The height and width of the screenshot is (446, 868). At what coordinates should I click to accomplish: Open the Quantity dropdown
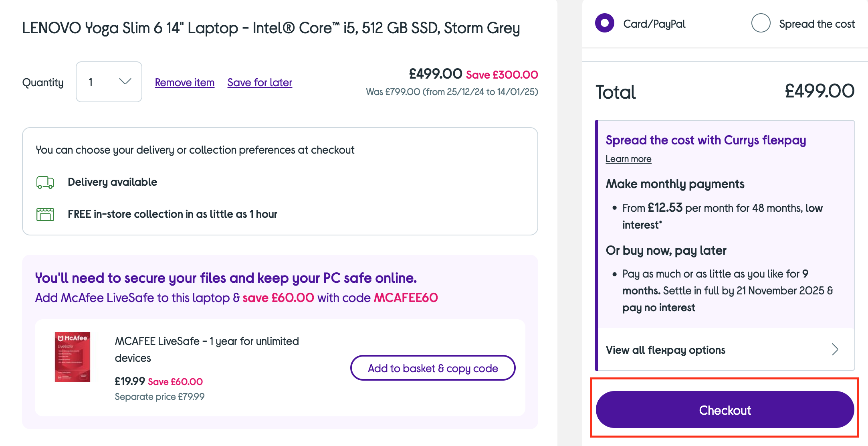tap(109, 82)
